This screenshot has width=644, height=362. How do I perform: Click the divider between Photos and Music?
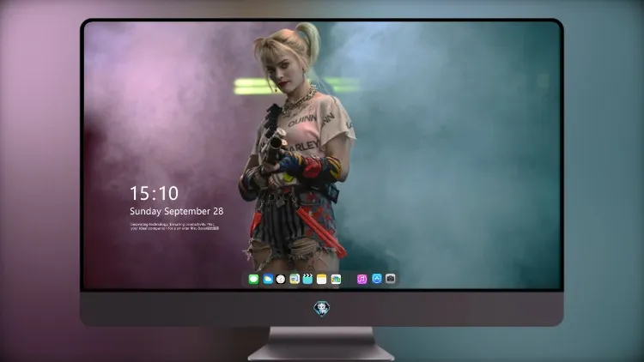point(349,279)
